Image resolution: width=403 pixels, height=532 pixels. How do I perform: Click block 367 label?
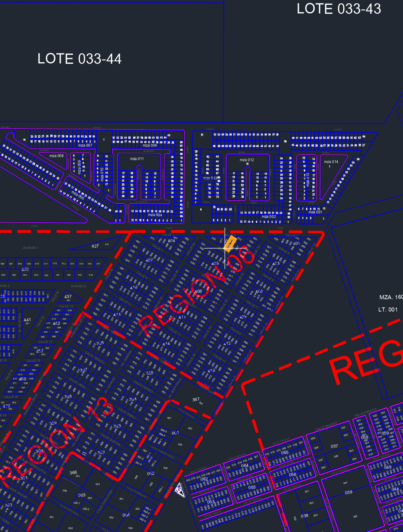click(x=196, y=399)
